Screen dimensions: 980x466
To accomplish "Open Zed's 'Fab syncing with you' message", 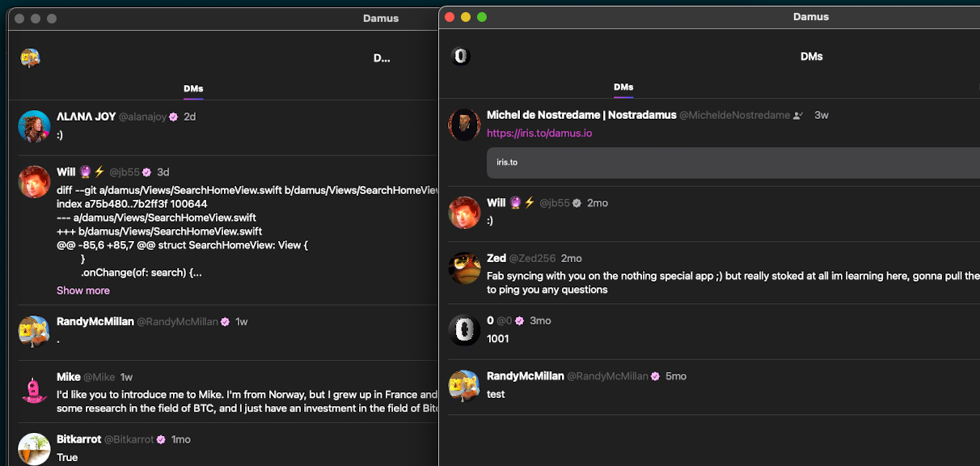I will 733,282.
